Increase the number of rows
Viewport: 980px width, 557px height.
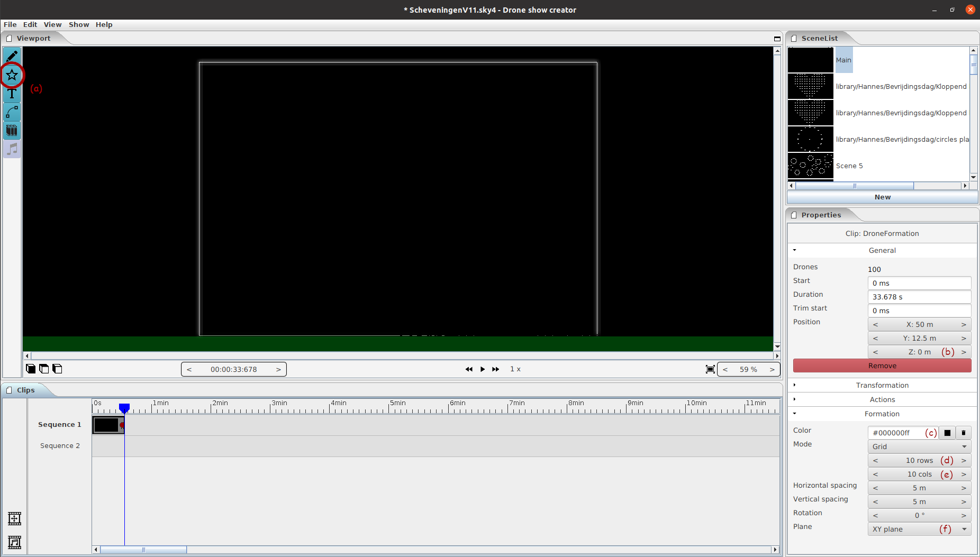coord(964,460)
